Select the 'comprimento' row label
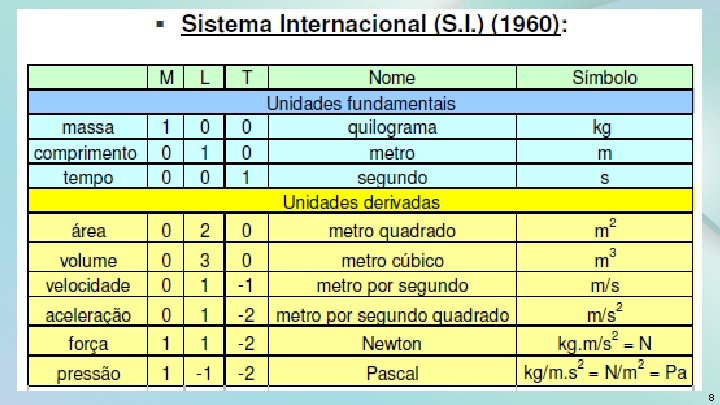Image resolution: width=720 pixels, height=405 pixels. [86, 153]
